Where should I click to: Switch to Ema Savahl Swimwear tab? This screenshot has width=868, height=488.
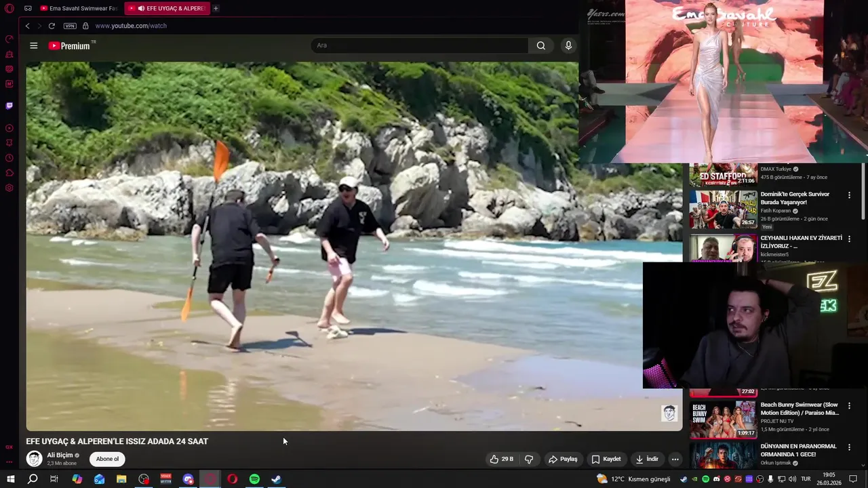coord(79,8)
